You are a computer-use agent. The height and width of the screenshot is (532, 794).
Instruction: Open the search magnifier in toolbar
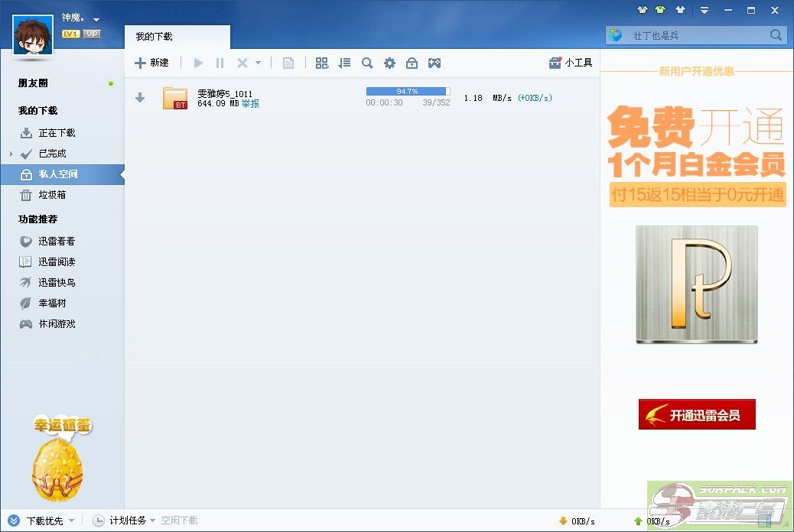coord(367,63)
